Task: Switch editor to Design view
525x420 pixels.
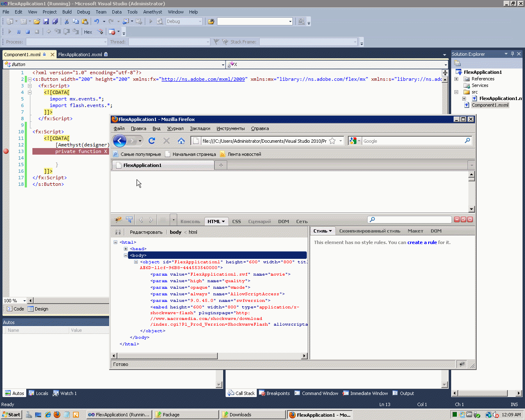Action: click(x=38, y=309)
